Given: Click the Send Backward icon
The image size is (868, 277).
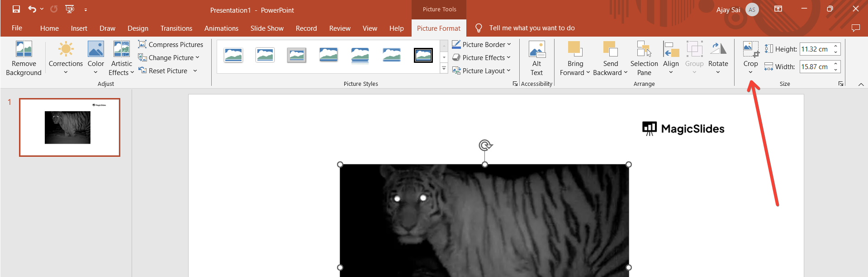Looking at the screenshot, I should [610, 48].
